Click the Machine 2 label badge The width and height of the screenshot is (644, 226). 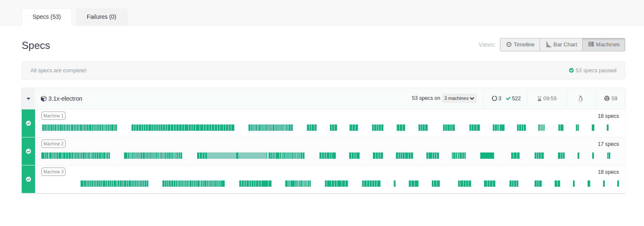click(53, 144)
